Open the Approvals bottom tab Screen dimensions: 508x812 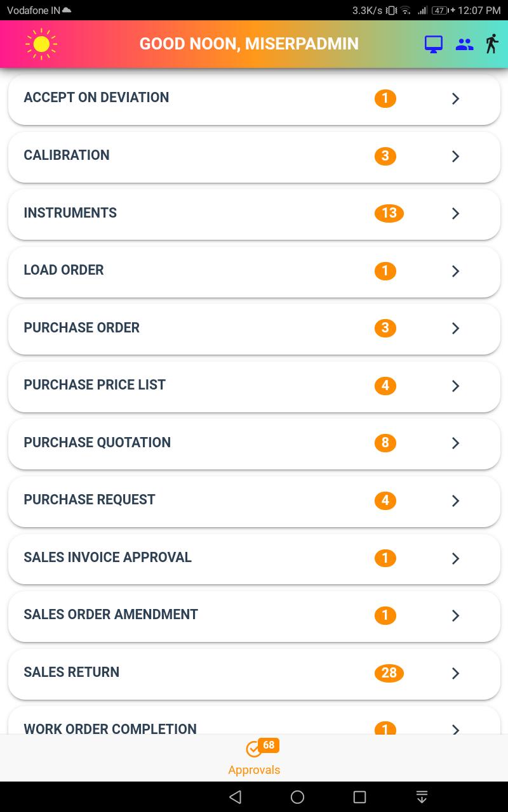tap(254, 757)
